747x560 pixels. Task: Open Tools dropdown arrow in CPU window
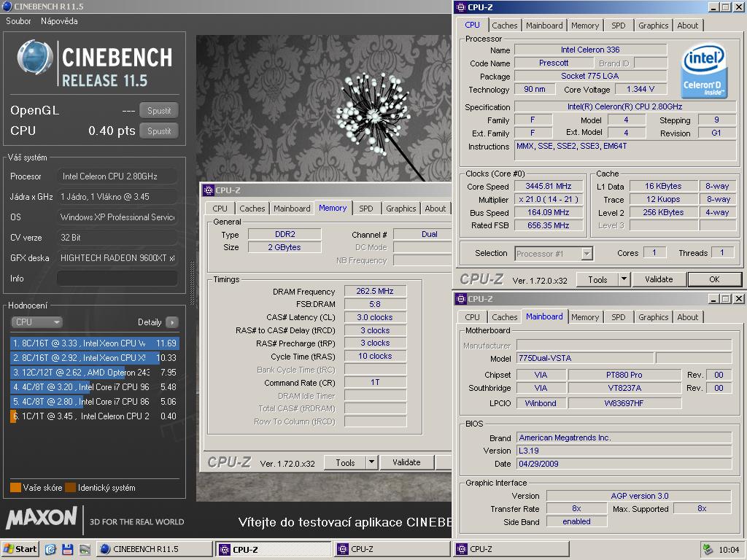pos(624,279)
